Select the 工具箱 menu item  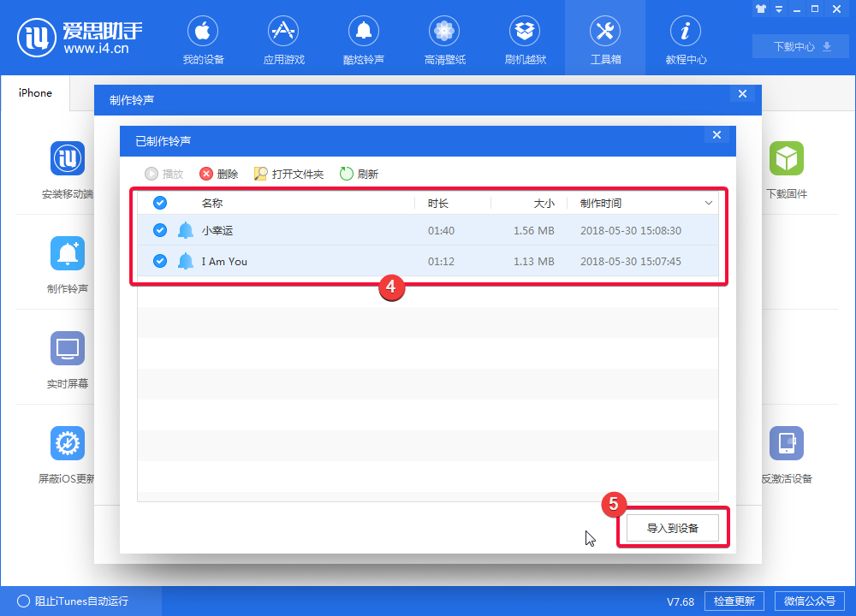coord(605,38)
